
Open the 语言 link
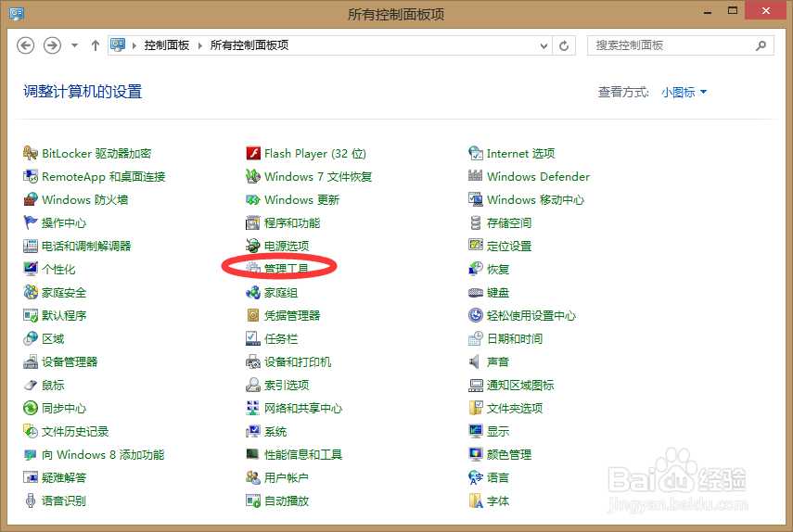[x=498, y=477]
